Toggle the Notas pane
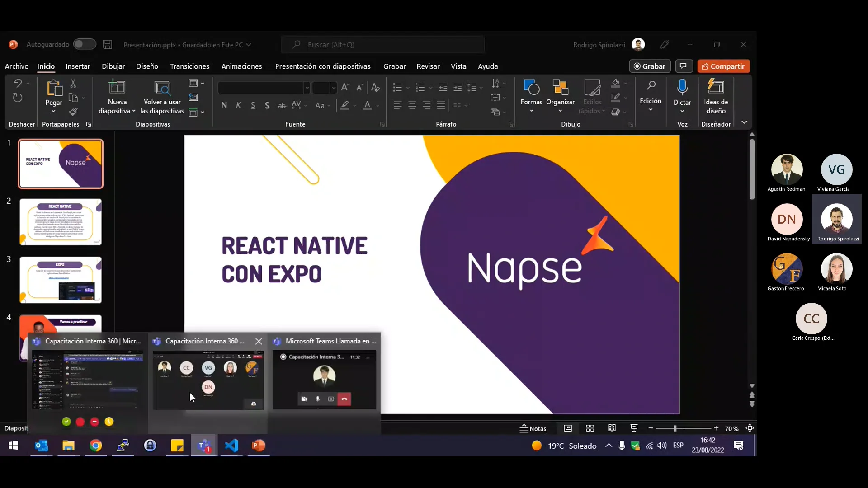 pyautogui.click(x=533, y=428)
